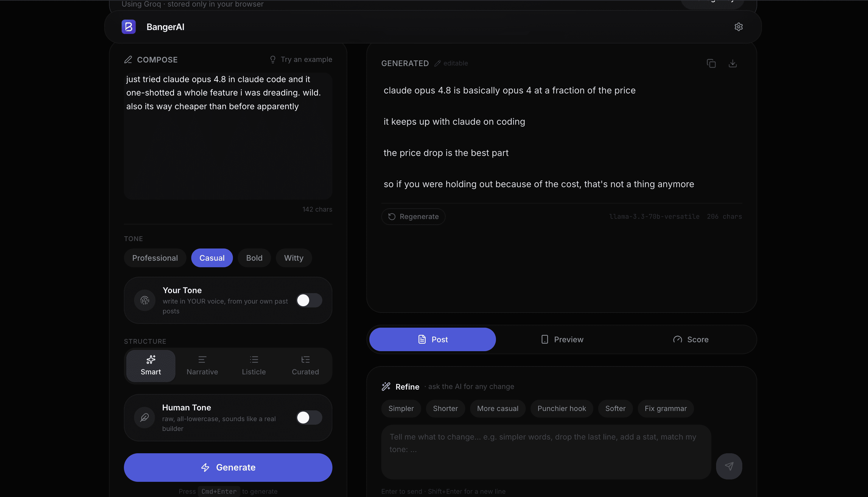Viewport: 868px width, 497px height.
Task: Click the '206 chars' counter
Action: pos(724,217)
